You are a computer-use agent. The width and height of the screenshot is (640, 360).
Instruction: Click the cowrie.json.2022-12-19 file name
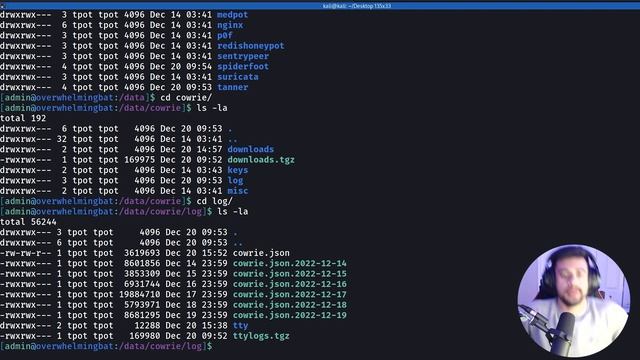click(x=289, y=316)
